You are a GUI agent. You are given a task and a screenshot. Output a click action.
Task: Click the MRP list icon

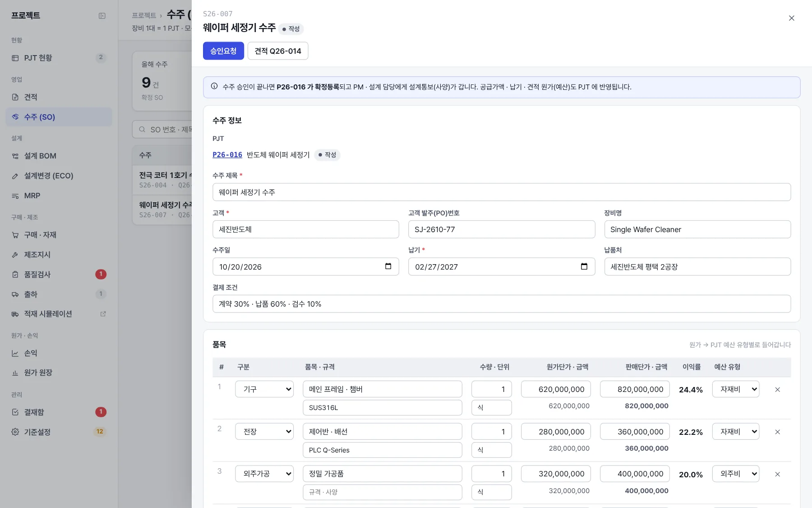click(x=15, y=196)
